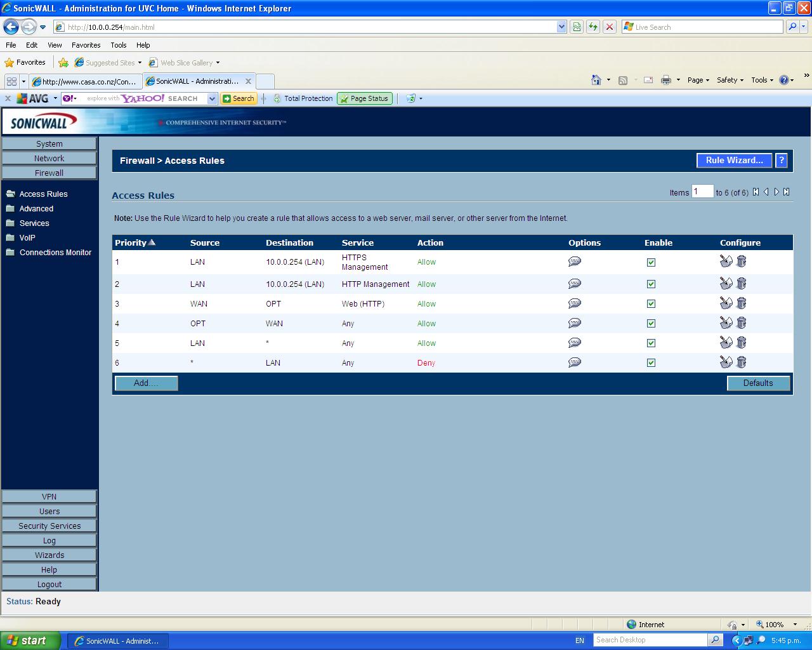The height and width of the screenshot is (650, 812).
Task: Click the Search Desktop field in taskbar
Action: 651,640
